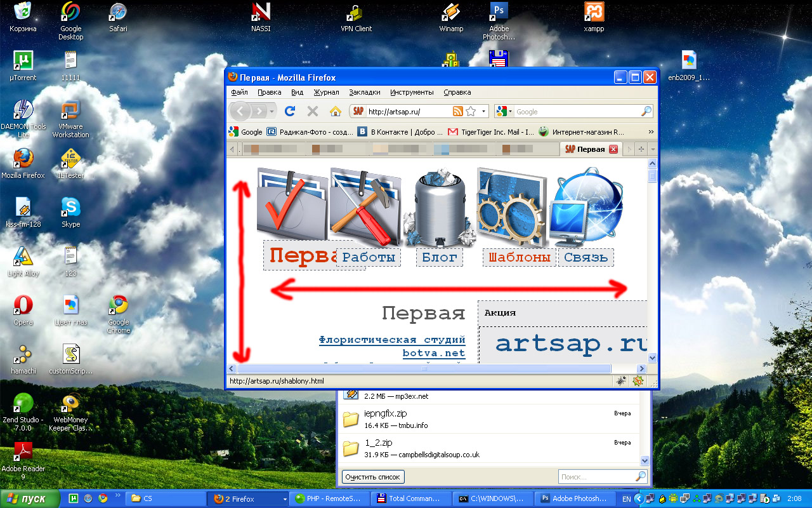
Task: Click the horizontal scrollbar thumb in Firefox
Action: click(424, 368)
